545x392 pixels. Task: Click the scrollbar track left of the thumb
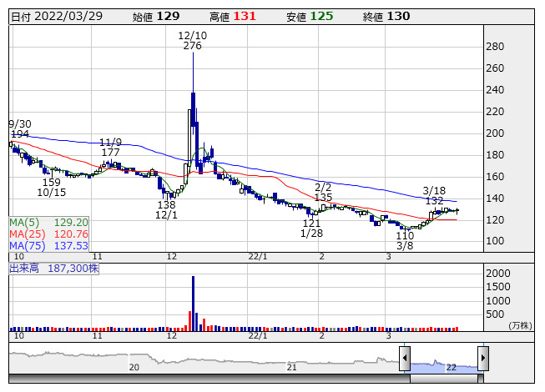tap(209, 379)
